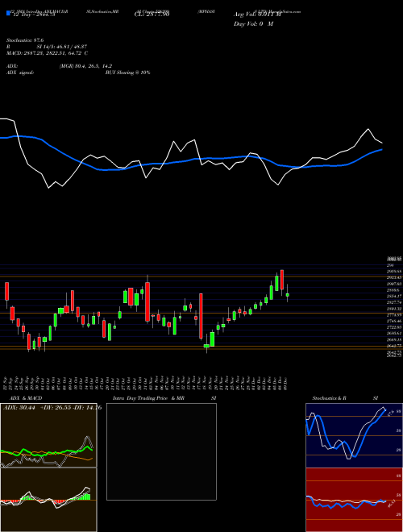
Task: Open the red RSI chart panel
Action: [354, 500]
